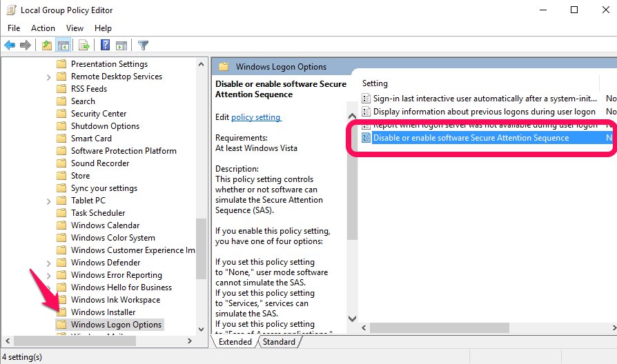The width and height of the screenshot is (617, 364).
Task: Click the tree pane vertical scrollbar thumb
Action: 201,248
